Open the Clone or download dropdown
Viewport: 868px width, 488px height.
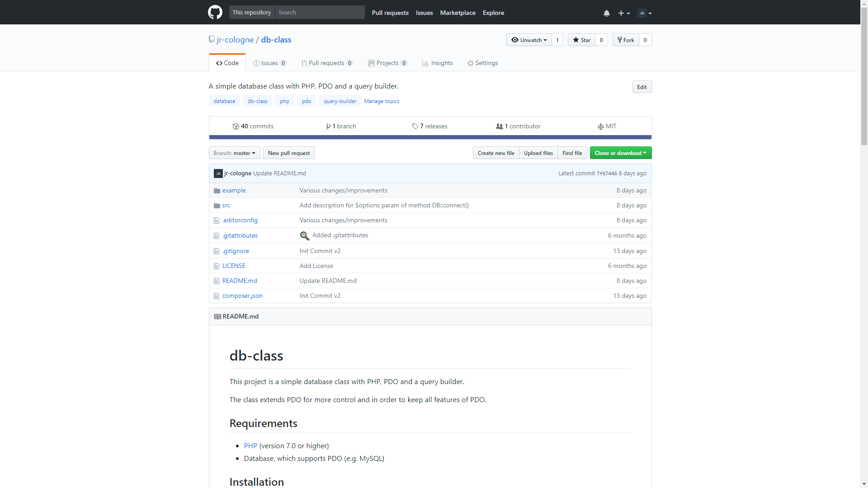click(620, 153)
